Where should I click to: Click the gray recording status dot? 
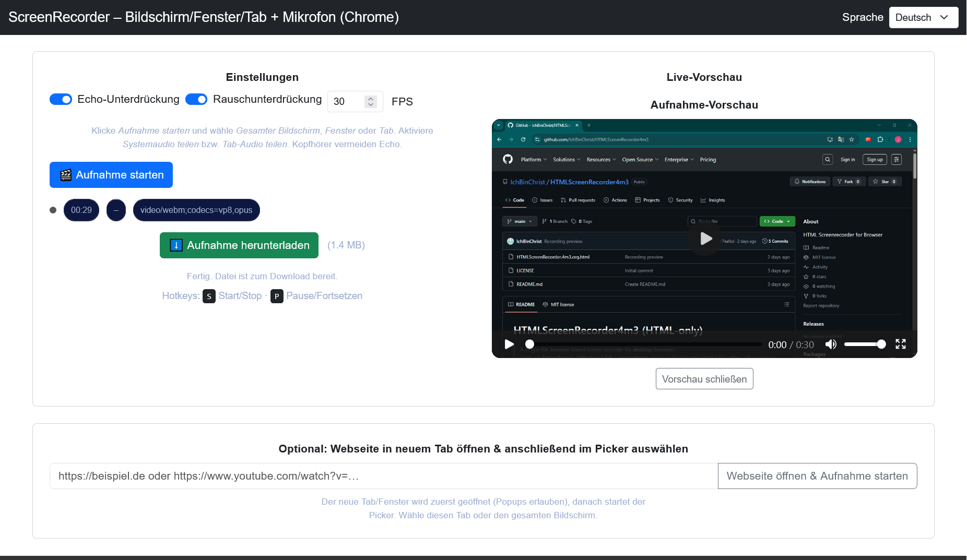tap(53, 210)
